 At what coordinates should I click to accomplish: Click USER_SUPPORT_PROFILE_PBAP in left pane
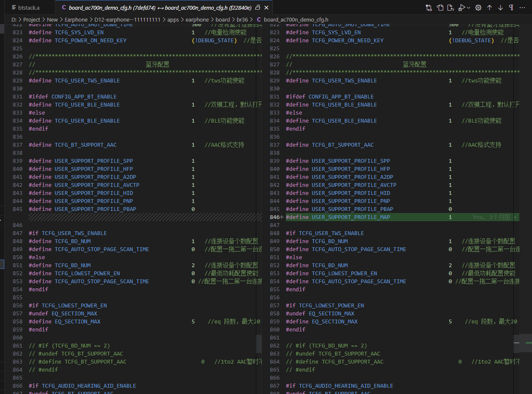pyautogui.click(x=95, y=209)
